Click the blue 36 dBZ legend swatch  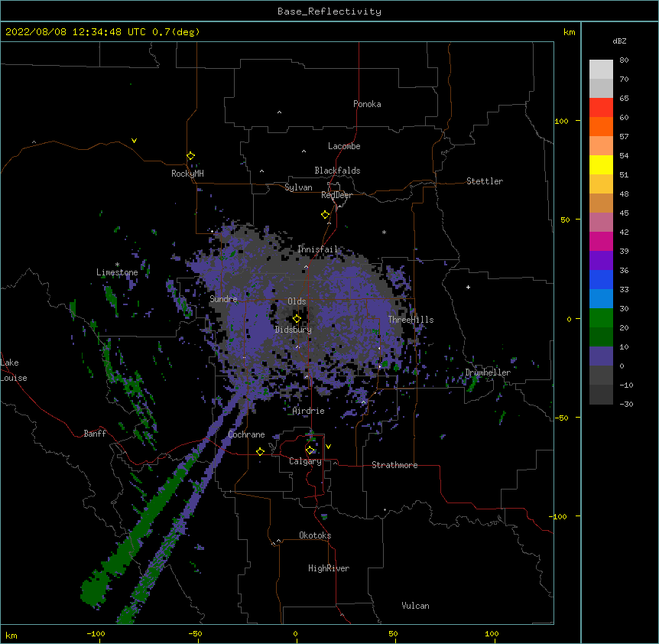click(x=601, y=279)
